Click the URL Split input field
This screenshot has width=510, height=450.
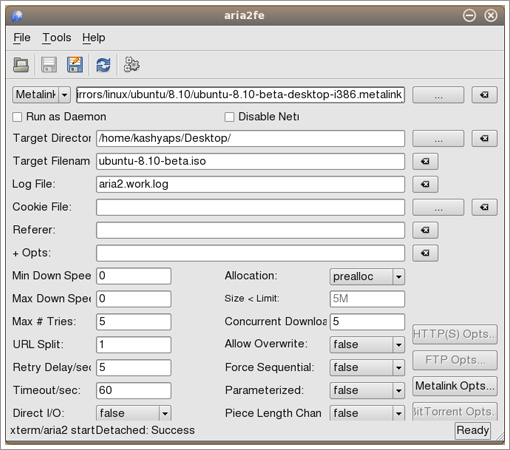134,345
